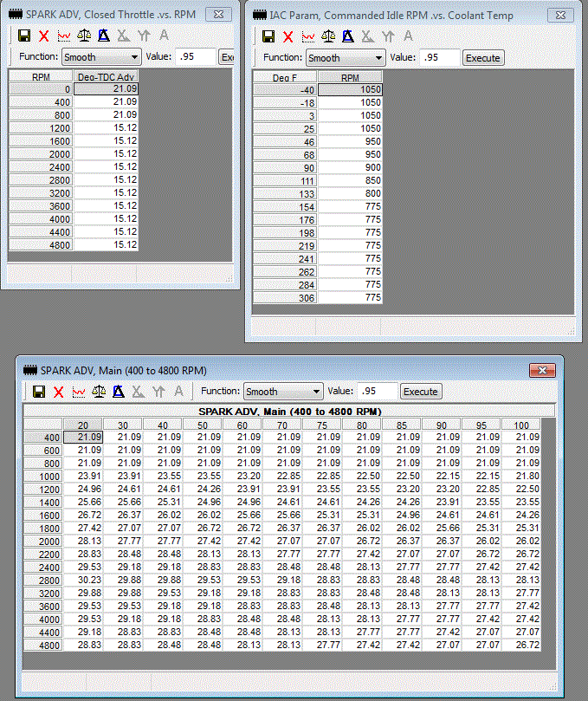The height and width of the screenshot is (701, 588).
Task: Click the balance scale icon in Closed Throttle toolbar
Action: coord(83,36)
